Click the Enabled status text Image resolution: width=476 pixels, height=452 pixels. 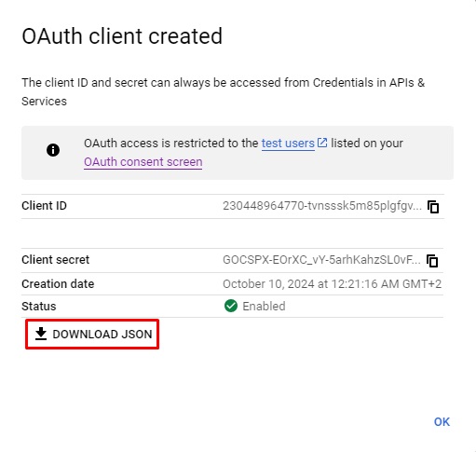[x=264, y=307]
